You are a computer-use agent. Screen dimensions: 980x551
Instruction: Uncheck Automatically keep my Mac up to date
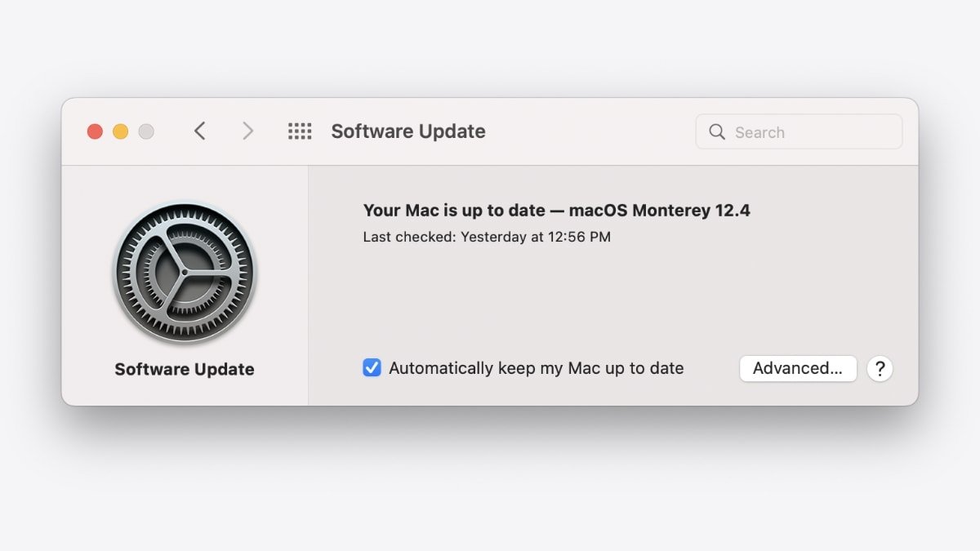(372, 368)
